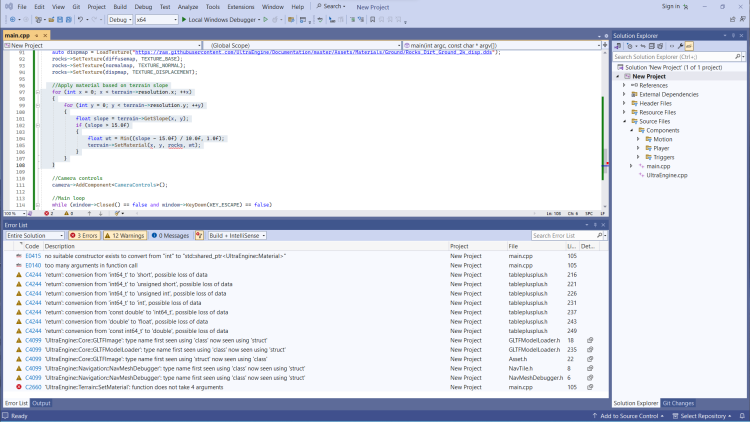Toggle the 3 Errors filter

tap(84, 235)
